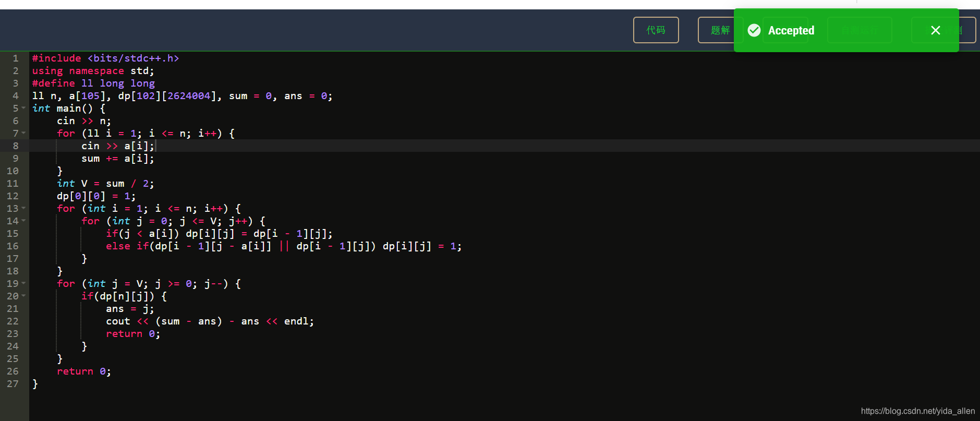Click 'dp[102][2624004]' in the declaration line
This screenshot has width=980, height=421.
[x=167, y=95]
